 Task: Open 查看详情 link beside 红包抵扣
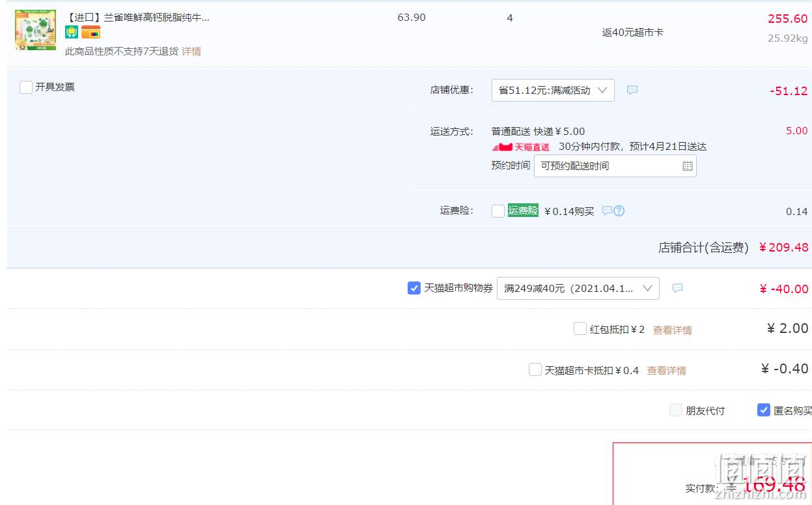pos(673,330)
